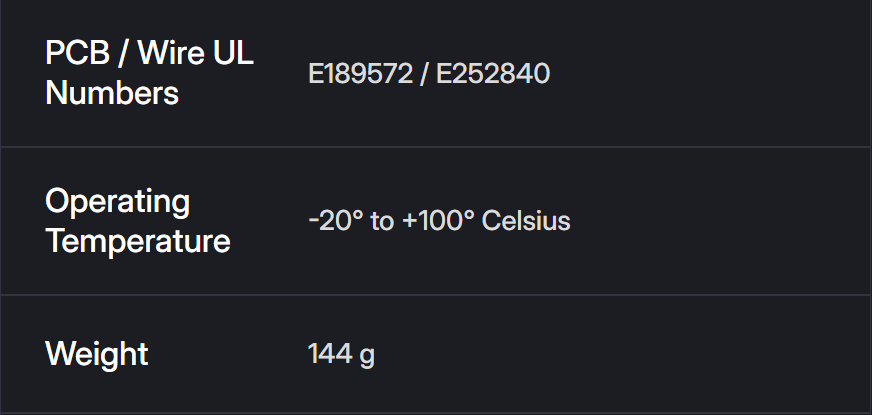Click the "g" unit after 144
Screen dimensions: 872x415
[x=367, y=356]
